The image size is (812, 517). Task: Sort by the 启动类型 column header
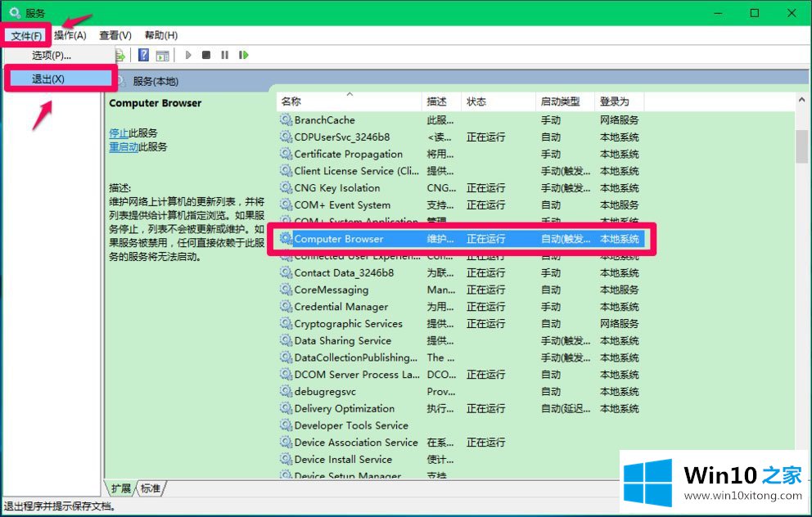[561, 102]
